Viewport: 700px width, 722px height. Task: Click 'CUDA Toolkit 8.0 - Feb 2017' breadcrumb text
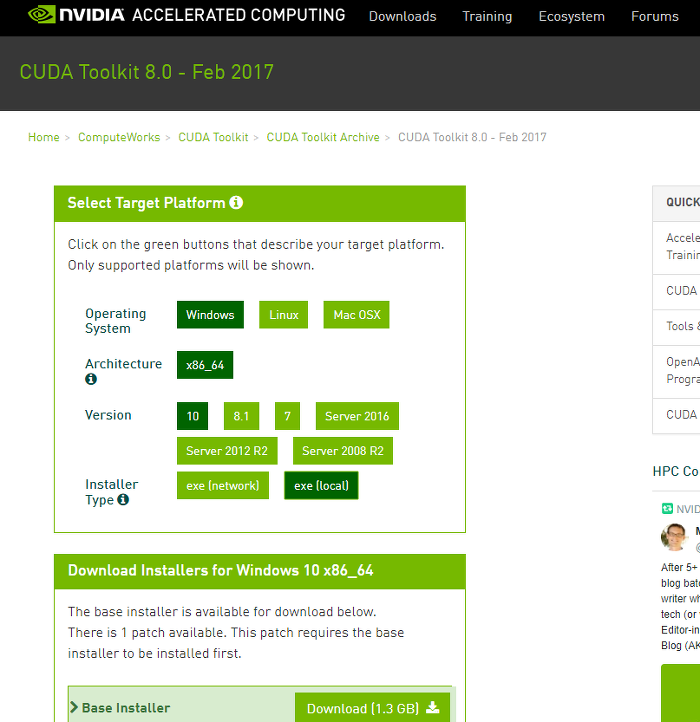pos(472,137)
